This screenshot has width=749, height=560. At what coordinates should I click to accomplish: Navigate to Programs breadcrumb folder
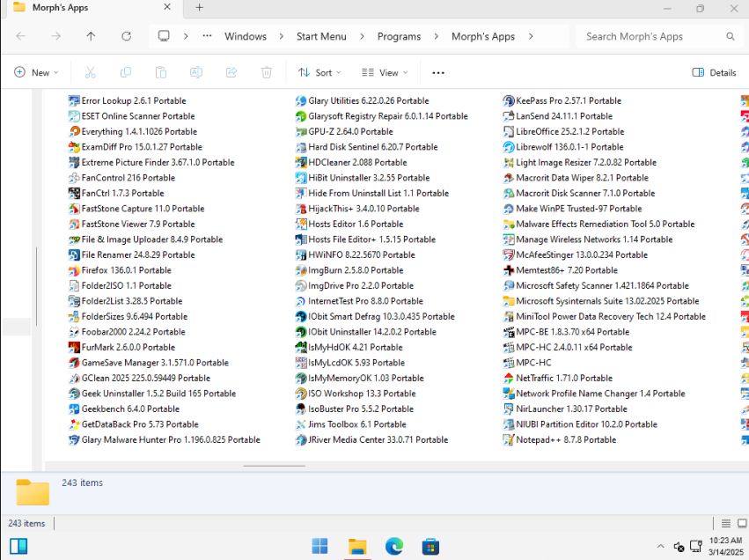coord(399,36)
